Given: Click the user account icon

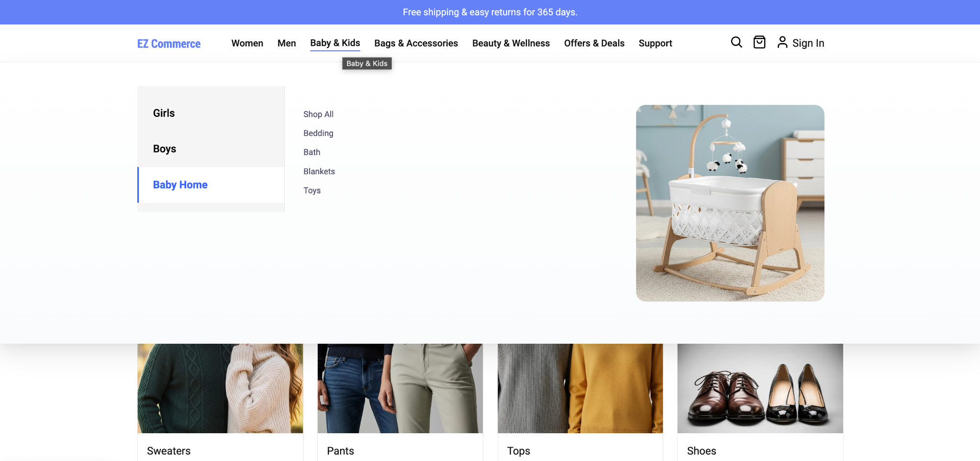Looking at the screenshot, I should [783, 42].
